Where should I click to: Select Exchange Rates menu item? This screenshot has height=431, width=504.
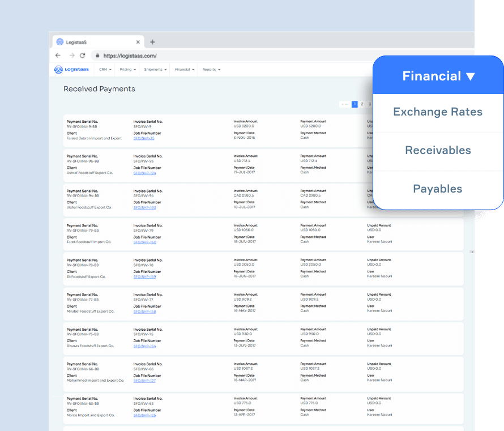point(438,112)
